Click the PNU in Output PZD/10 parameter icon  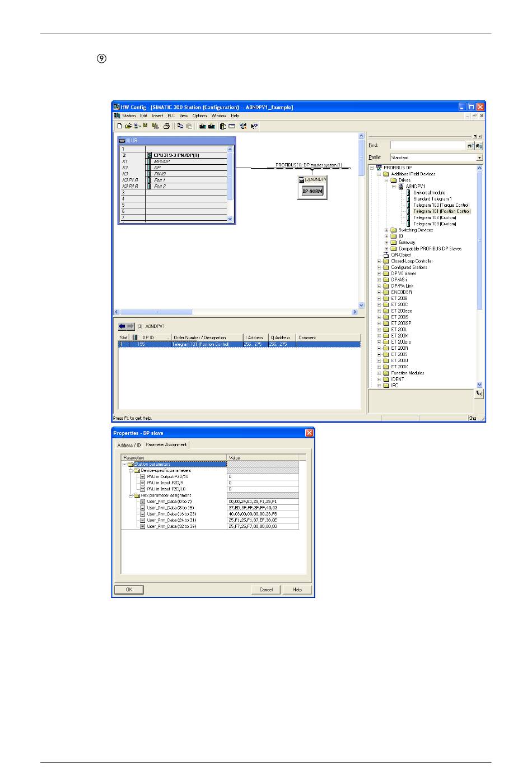143,476
